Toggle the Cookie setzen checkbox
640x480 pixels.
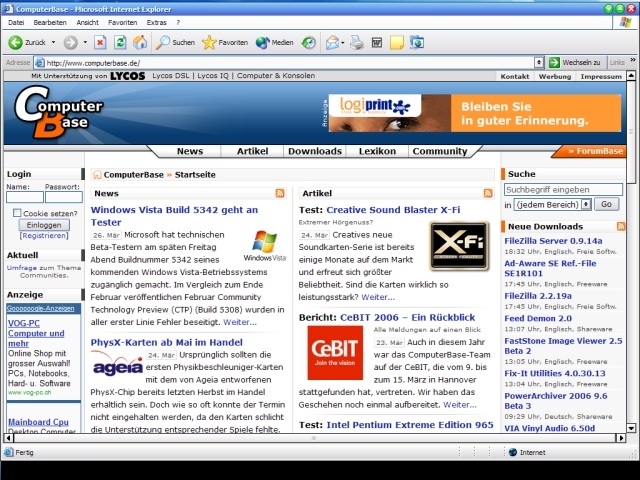(17, 213)
